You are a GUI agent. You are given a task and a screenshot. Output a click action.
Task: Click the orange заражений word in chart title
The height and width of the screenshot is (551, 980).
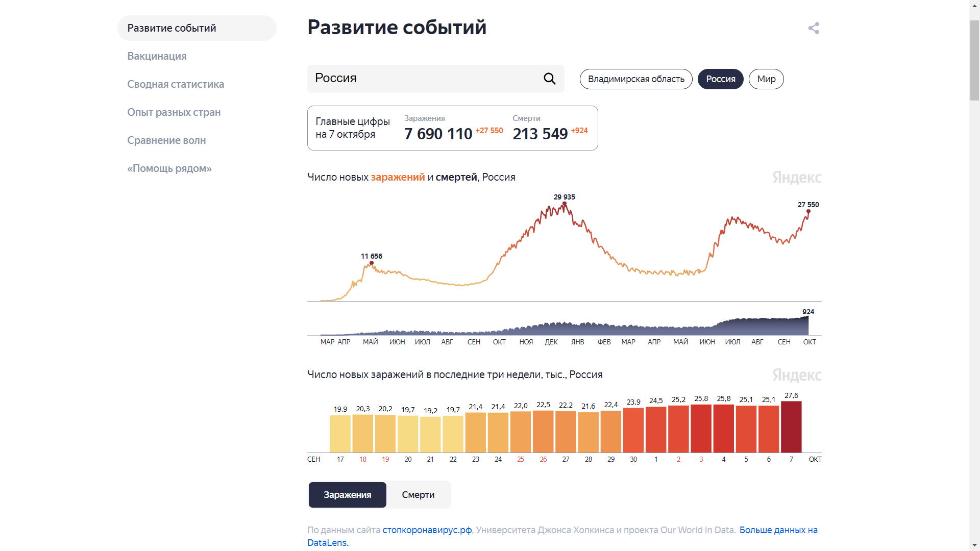(x=398, y=177)
